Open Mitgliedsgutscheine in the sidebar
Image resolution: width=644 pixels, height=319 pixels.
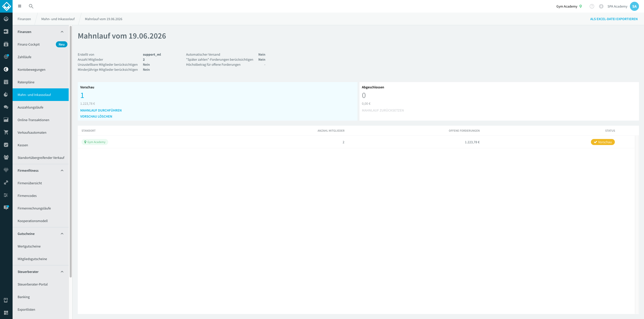coord(41,259)
